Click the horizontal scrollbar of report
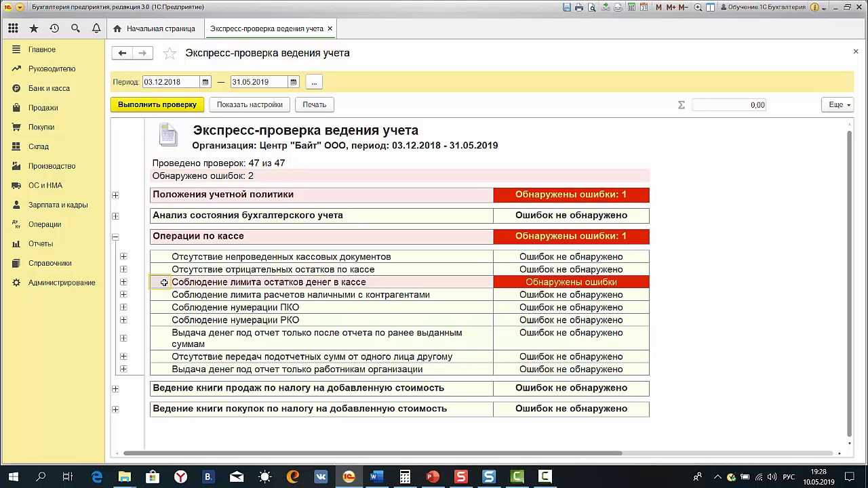This screenshot has width=868, height=488. point(373,453)
